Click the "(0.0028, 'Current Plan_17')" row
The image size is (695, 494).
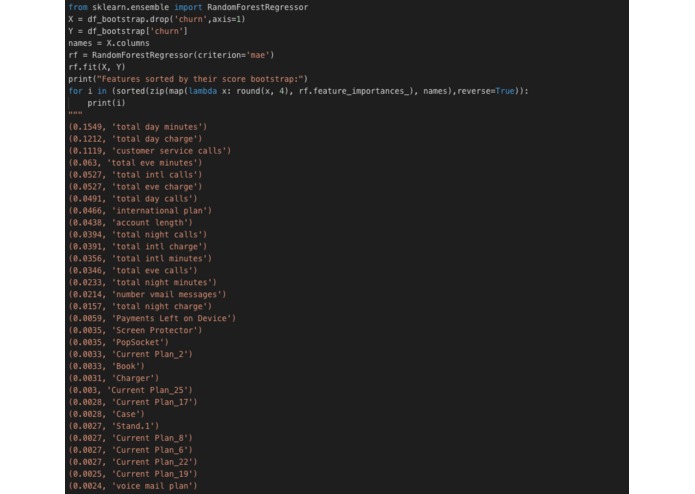click(133, 402)
